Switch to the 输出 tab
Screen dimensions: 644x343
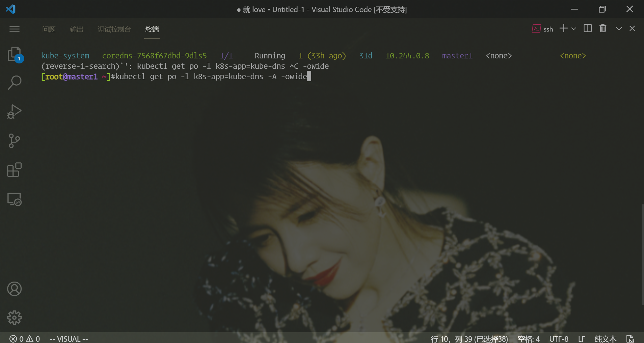[x=76, y=29]
